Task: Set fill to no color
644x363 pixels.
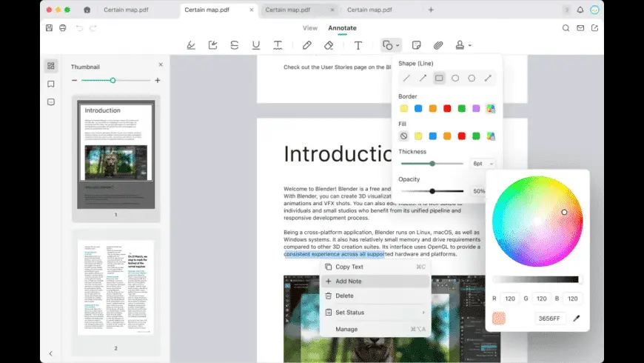Action: tap(403, 136)
